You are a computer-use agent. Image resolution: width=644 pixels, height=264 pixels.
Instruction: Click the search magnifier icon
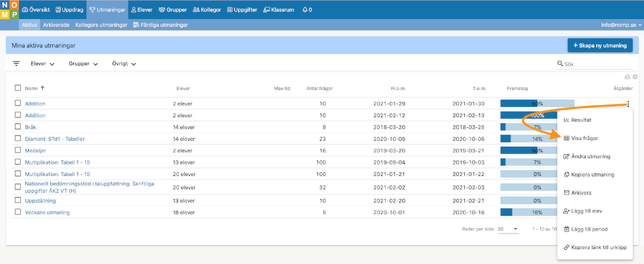560,64
